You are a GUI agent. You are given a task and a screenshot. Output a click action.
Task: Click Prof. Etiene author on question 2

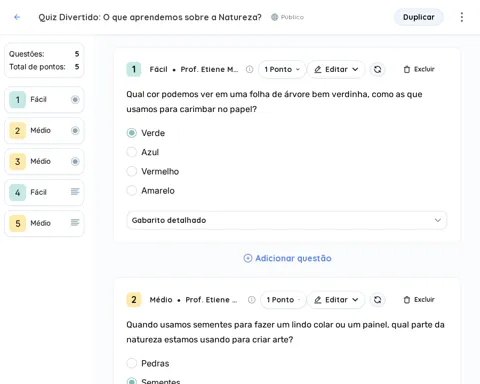211,300
